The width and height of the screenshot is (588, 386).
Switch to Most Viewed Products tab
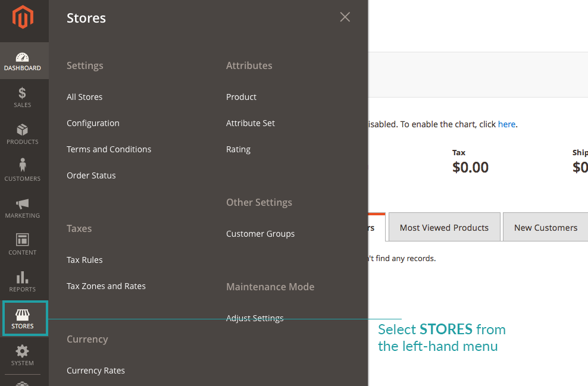[x=444, y=228]
